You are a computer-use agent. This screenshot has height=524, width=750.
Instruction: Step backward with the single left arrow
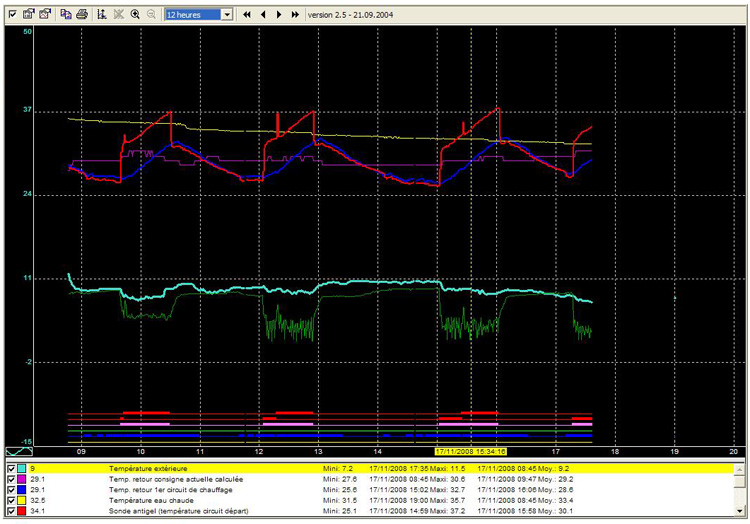pos(263,15)
